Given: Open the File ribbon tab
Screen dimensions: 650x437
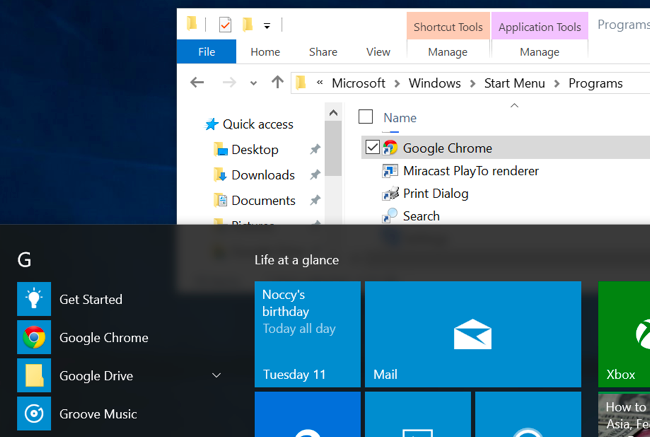Looking at the screenshot, I should pyautogui.click(x=206, y=52).
